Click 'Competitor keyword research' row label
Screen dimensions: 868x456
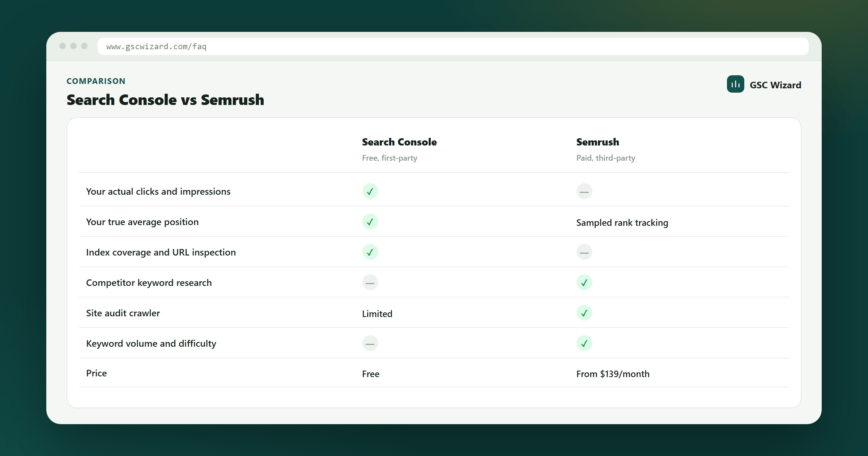click(x=149, y=283)
